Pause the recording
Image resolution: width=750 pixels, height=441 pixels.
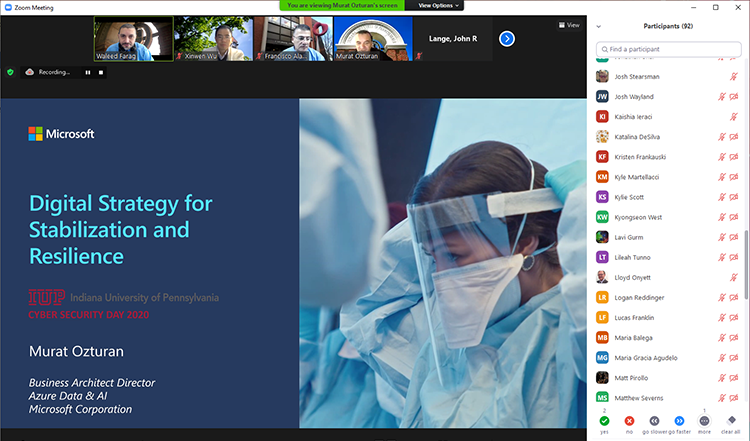click(88, 72)
